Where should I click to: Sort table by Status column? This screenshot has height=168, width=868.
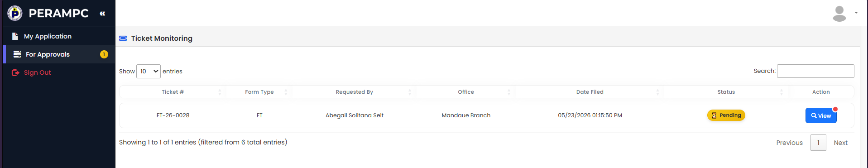(726, 92)
